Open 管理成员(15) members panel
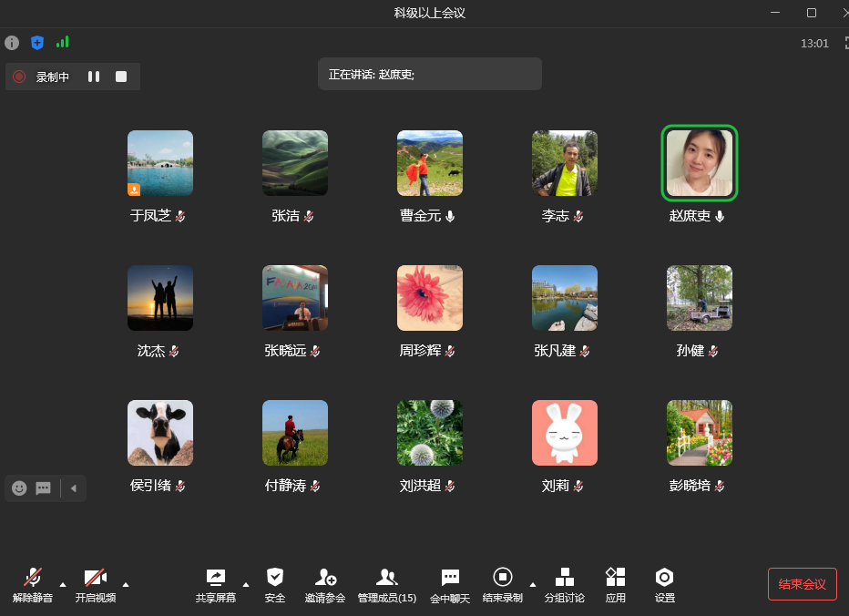The width and height of the screenshot is (849, 616). [387, 578]
